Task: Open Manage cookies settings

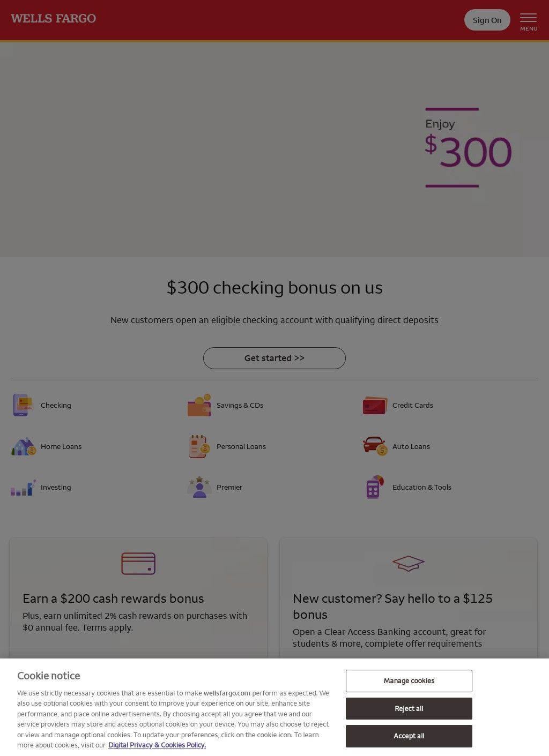Action: (x=409, y=680)
